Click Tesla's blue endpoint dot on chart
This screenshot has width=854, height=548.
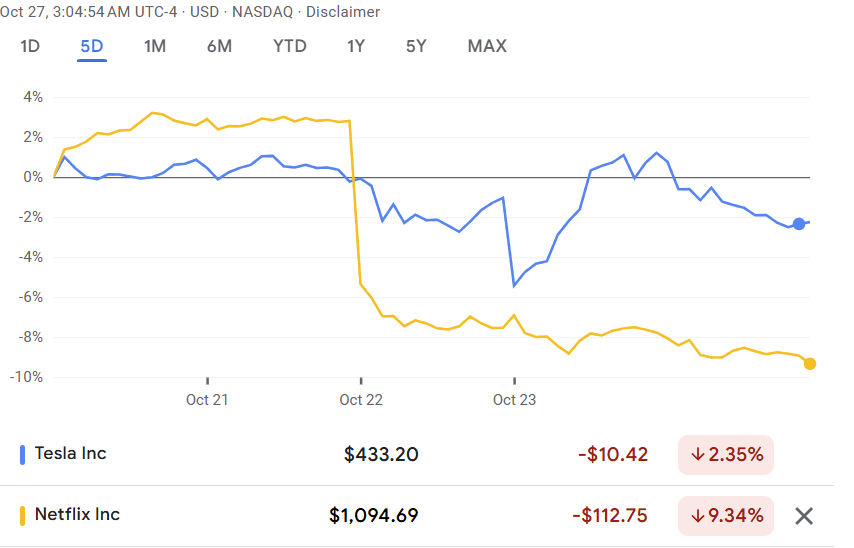[799, 224]
